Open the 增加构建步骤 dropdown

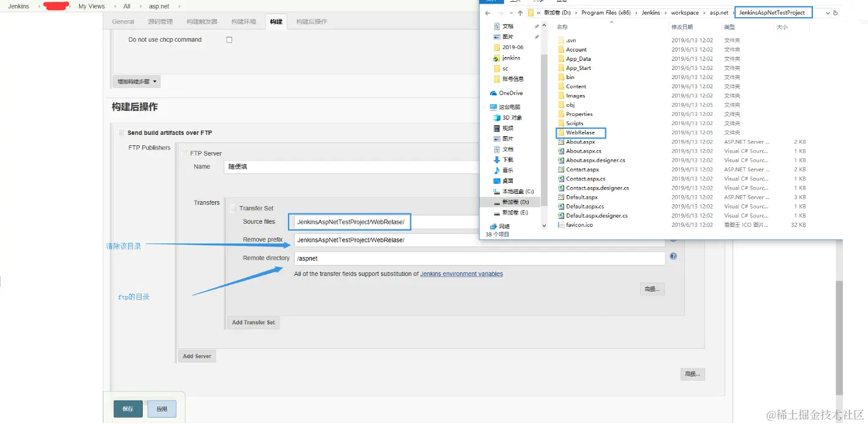pyautogui.click(x=136, y=82)
